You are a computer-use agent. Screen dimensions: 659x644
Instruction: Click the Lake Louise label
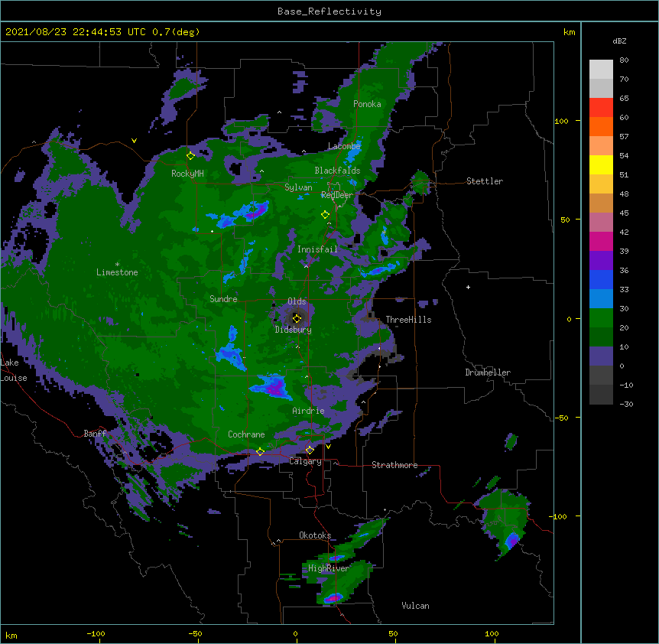[x=14, y=370]
